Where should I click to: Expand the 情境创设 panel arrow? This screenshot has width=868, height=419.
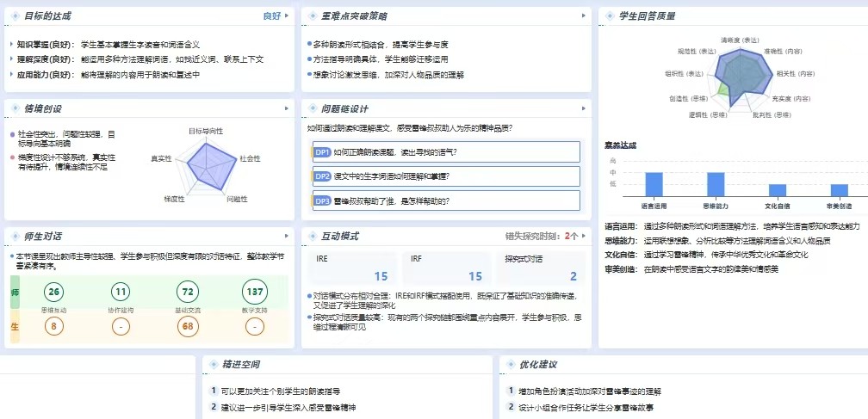[x=288, y=109]
